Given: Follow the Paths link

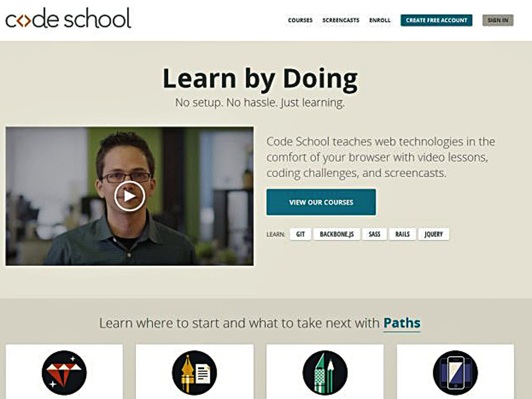Looking at the screenshot, I should pyautogui.click(x=402, y=323).
